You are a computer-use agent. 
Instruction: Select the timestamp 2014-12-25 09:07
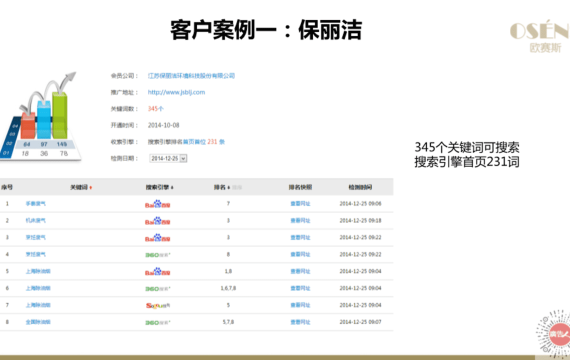point(360,322)
